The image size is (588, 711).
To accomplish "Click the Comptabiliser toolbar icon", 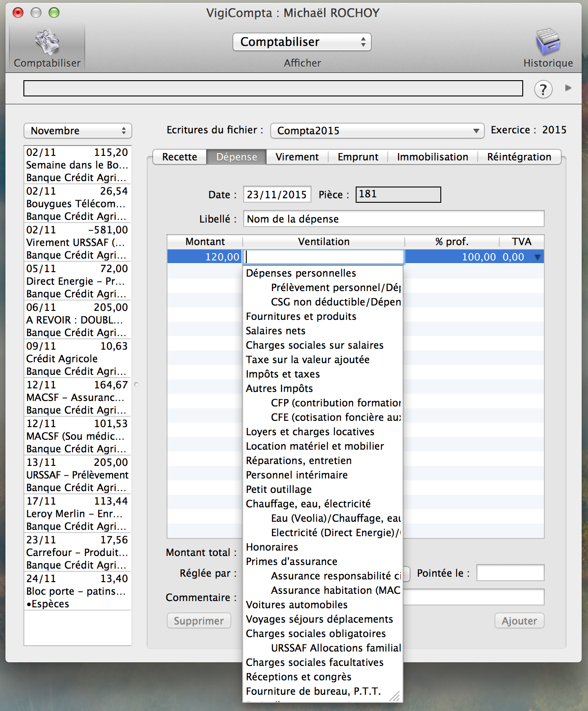I will (x=47, y=42).
